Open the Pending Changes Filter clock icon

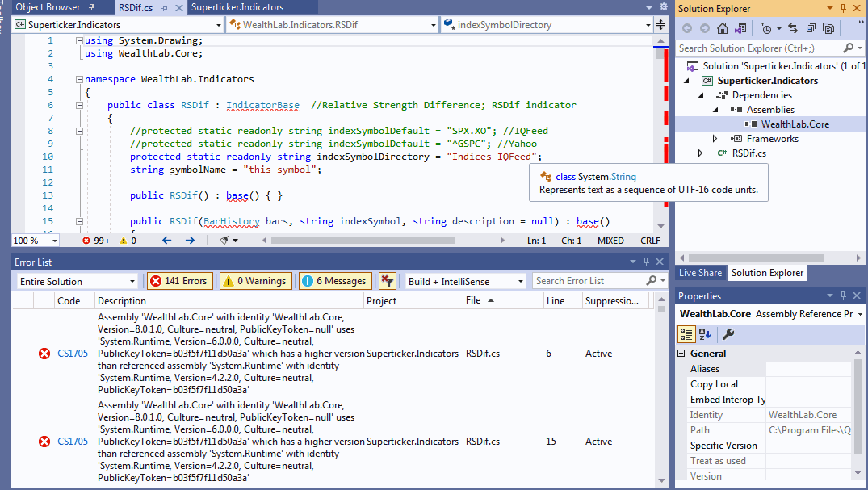(x=767, y=27)
